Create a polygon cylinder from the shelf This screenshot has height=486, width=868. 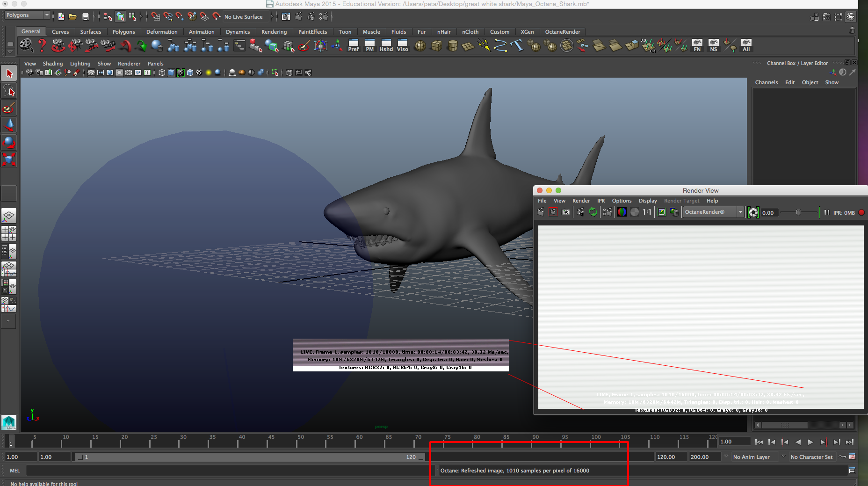[453, 46]
